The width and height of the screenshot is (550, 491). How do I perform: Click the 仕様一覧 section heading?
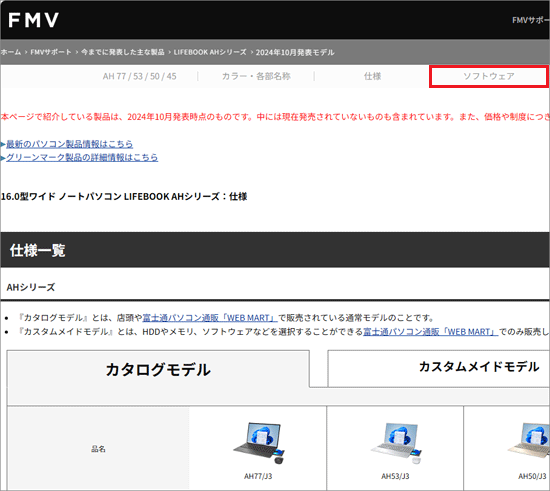click(x=38, y=250)
